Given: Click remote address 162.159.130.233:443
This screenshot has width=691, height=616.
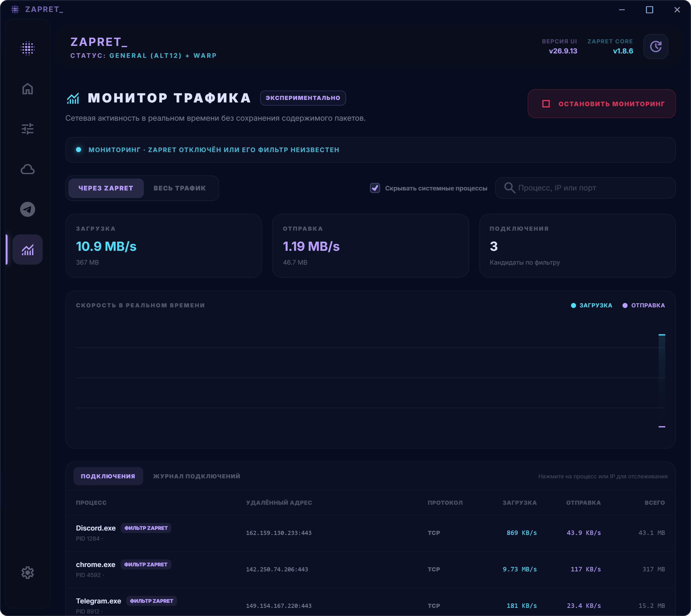Looking at the screenshot, I should (x=279, y=533).
